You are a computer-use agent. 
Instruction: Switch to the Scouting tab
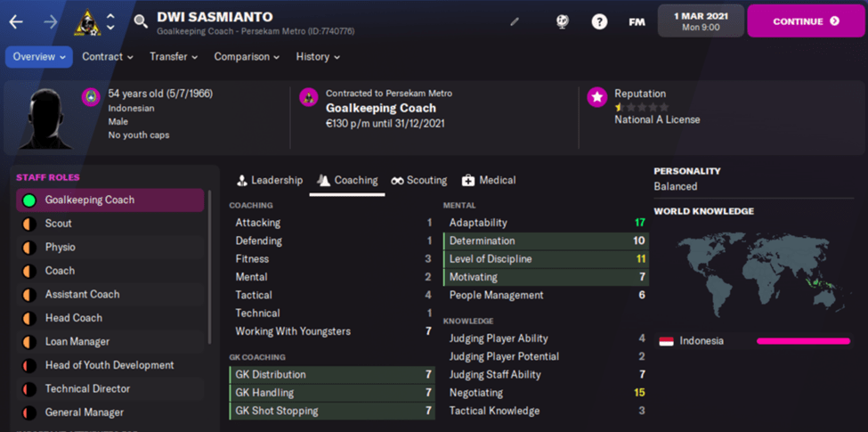coord(418,180)
